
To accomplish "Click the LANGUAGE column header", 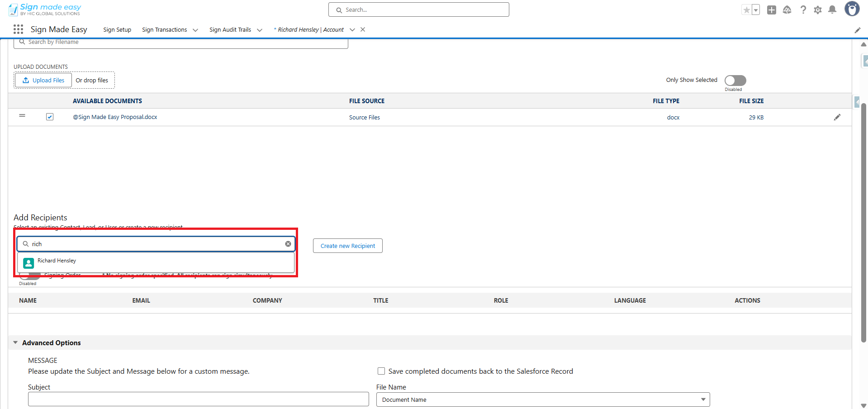I will point(630,300).
